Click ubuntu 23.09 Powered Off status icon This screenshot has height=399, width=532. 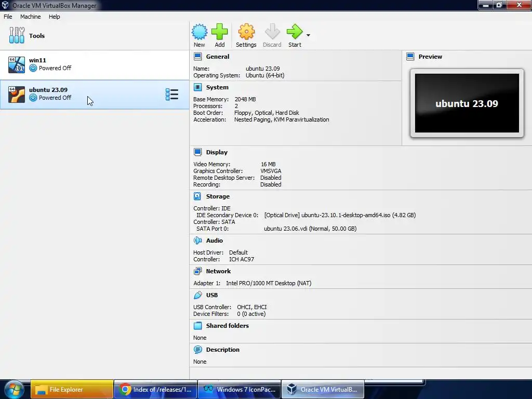pyautogui.click(x=33, y=97)
